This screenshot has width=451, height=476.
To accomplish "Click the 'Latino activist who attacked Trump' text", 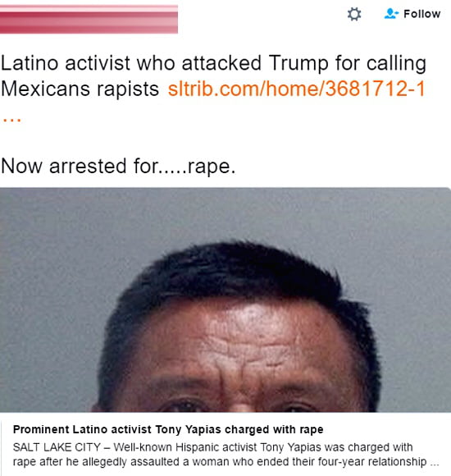I will (131, 63).
